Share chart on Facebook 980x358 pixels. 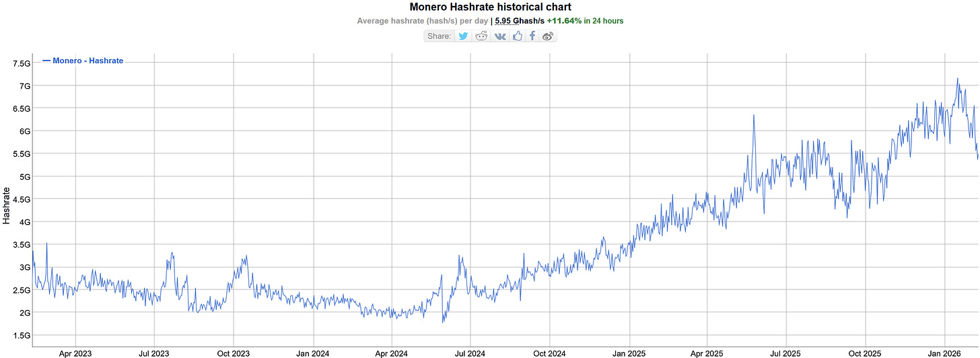(532, 36)
